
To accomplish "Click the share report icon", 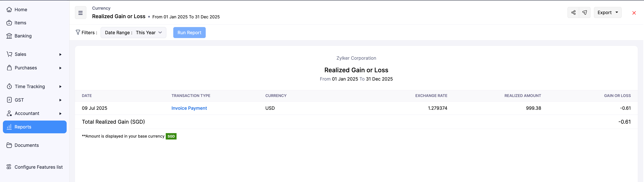I will click(x=573, y=13).
